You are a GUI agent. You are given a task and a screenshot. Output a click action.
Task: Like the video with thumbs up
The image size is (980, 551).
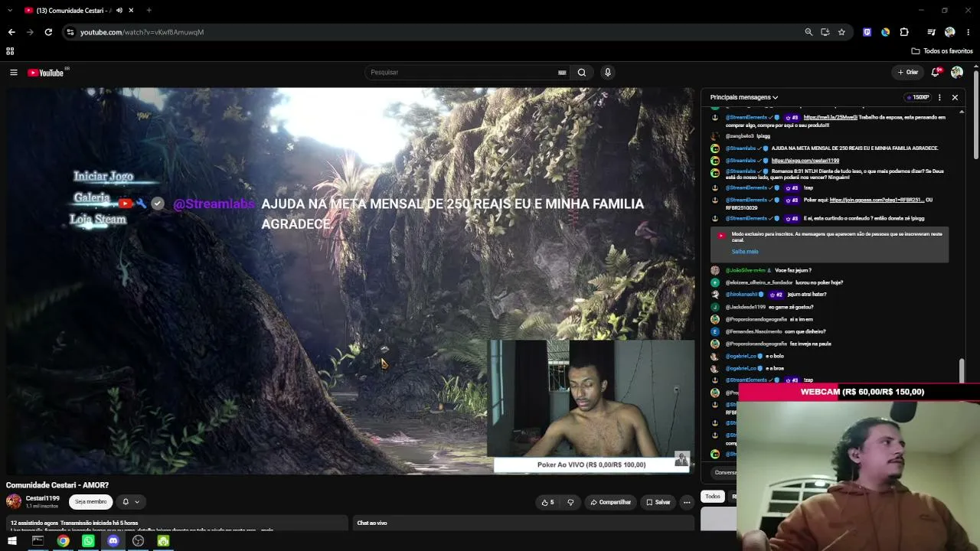click(547, 502)
